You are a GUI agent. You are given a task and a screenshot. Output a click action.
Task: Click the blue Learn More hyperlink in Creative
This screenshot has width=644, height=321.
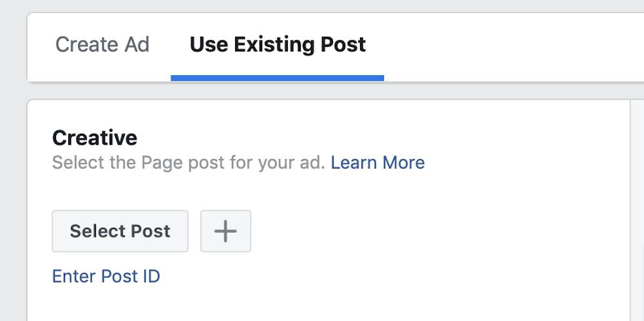[x=377, y=162]
